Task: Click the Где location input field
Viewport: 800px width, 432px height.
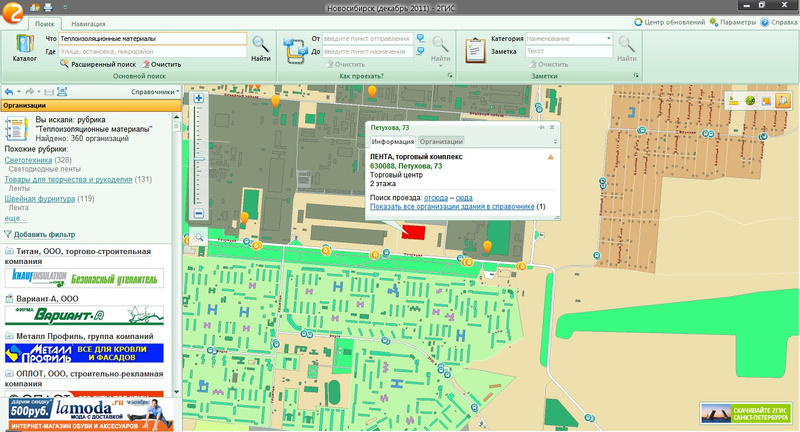Action: coord(153,51)
